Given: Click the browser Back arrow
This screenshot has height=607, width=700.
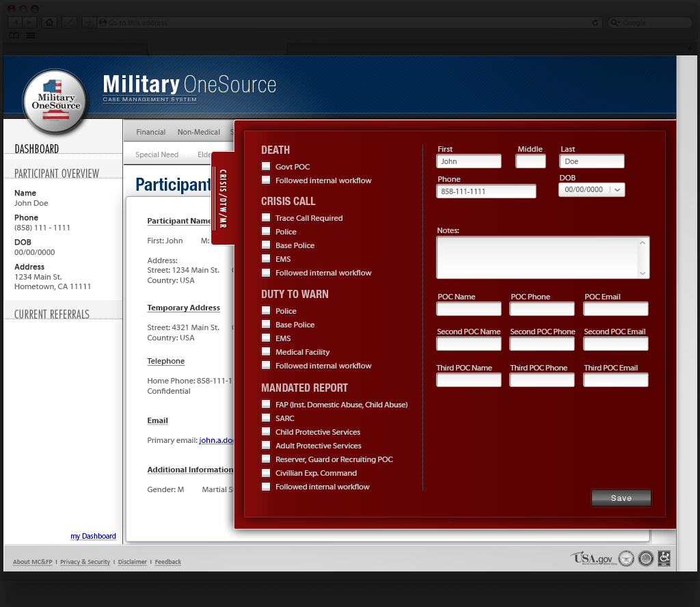Looking at the screenshot, I should (x=15, y=22).
